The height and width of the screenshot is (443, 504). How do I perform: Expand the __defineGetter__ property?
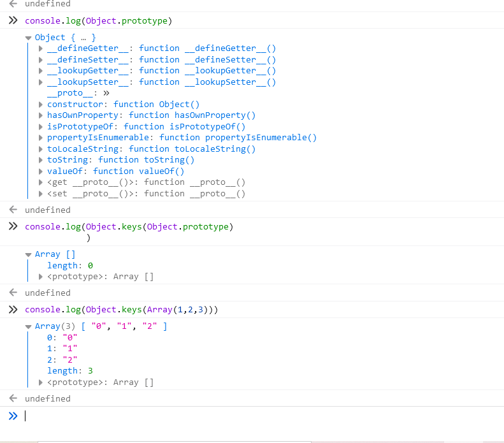pyautogui.click(x=41, y=48)
